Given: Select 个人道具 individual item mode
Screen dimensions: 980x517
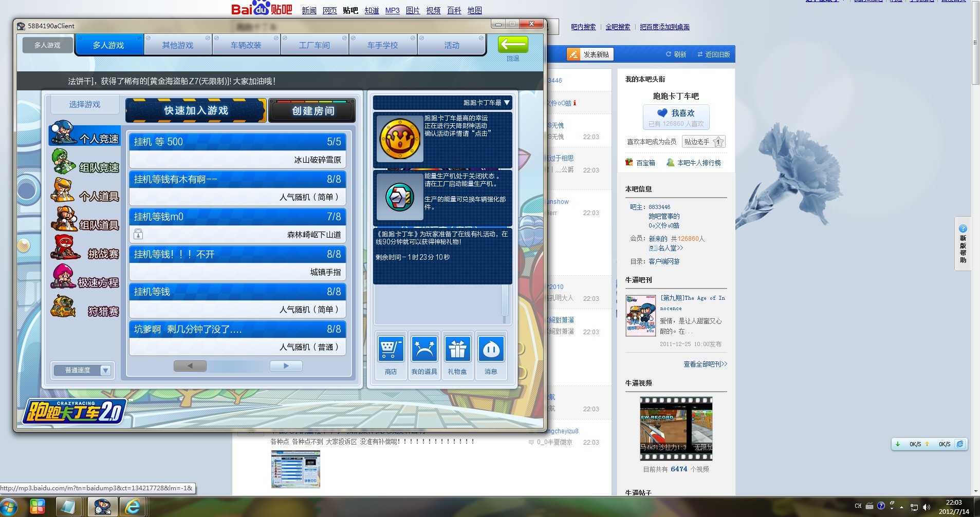Looking at the screenshot, I should tap(85, 192).
